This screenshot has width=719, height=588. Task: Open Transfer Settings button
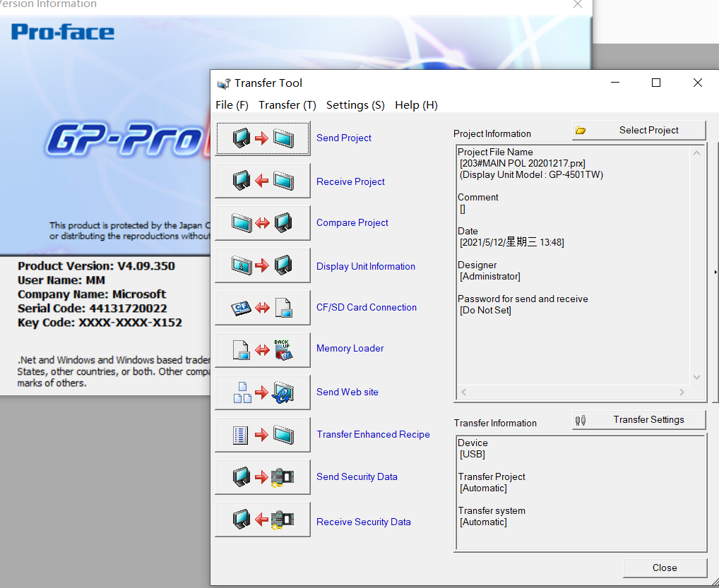pyautogui.click(x=638, y=420)
